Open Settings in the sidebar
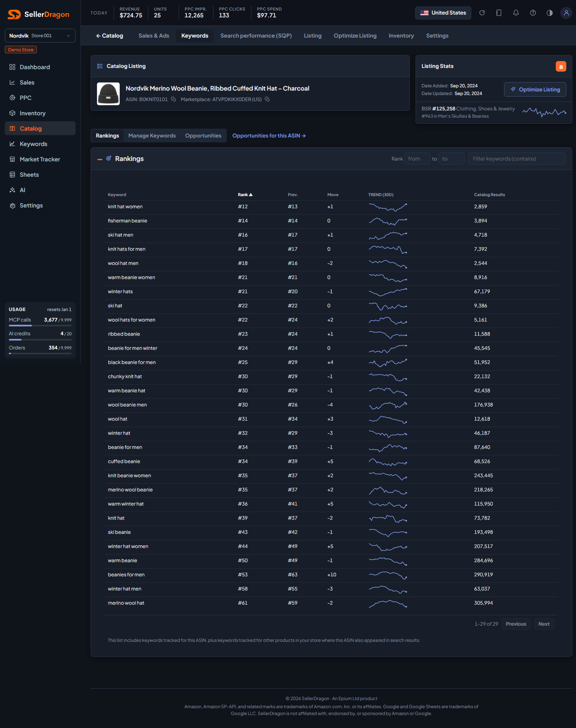The width and height of the screenshot is (576, 728). tap(40, 205)
